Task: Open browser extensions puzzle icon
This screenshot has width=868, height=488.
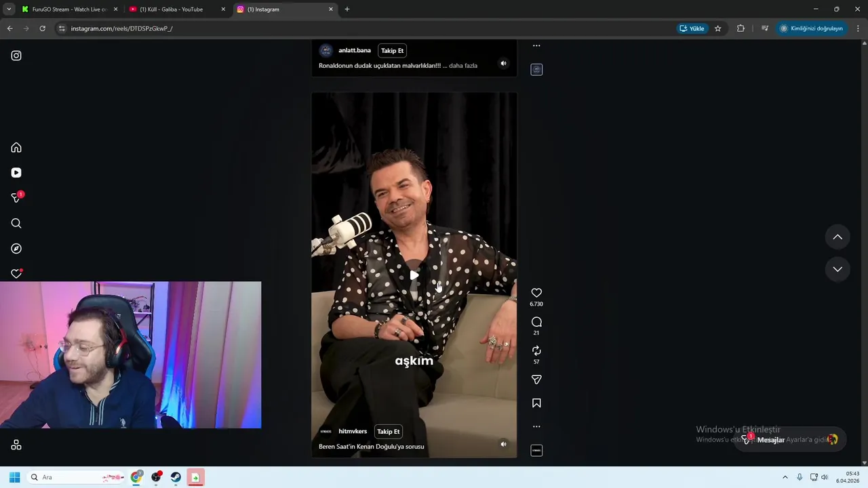Action: tap(741, 28)
